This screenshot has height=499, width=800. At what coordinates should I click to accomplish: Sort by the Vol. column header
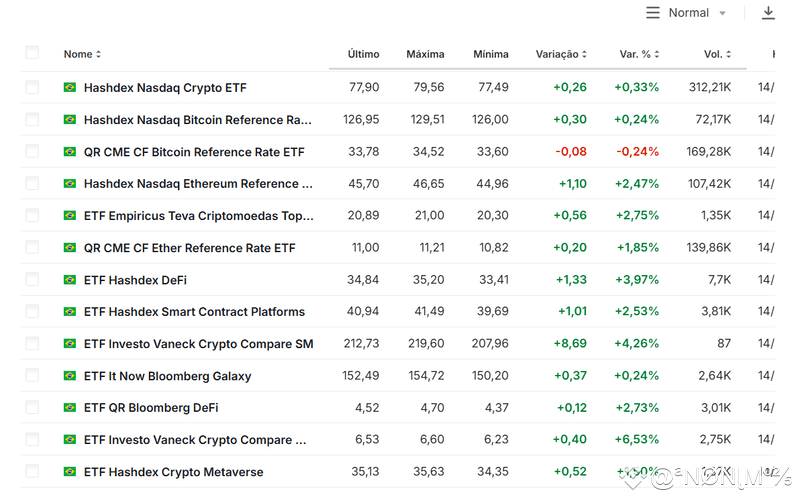pyautogui.click(x=716, y=54)
